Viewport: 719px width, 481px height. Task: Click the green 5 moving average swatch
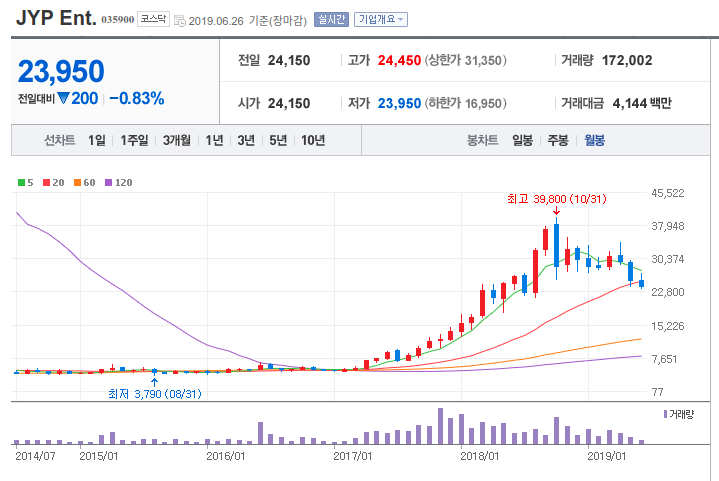click(x=21, y=182)
